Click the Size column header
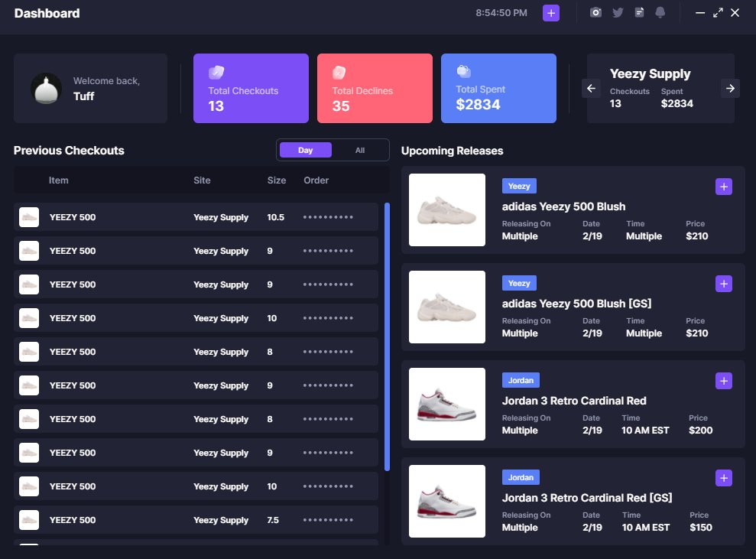 (276, 180)
